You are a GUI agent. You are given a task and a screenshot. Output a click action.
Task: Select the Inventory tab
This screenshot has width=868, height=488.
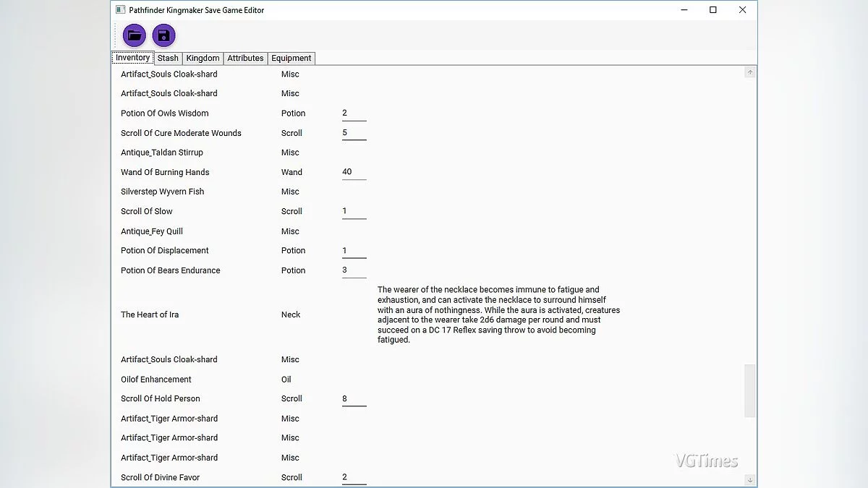132,58
